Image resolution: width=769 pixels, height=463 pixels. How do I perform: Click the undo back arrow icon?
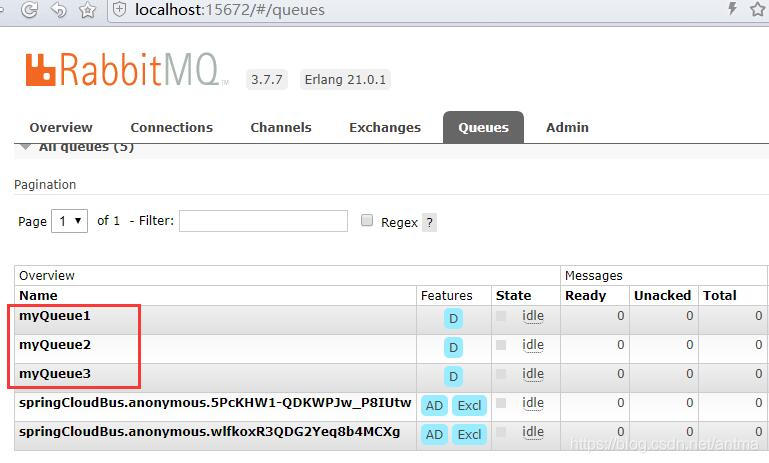[x=58, y=10]
